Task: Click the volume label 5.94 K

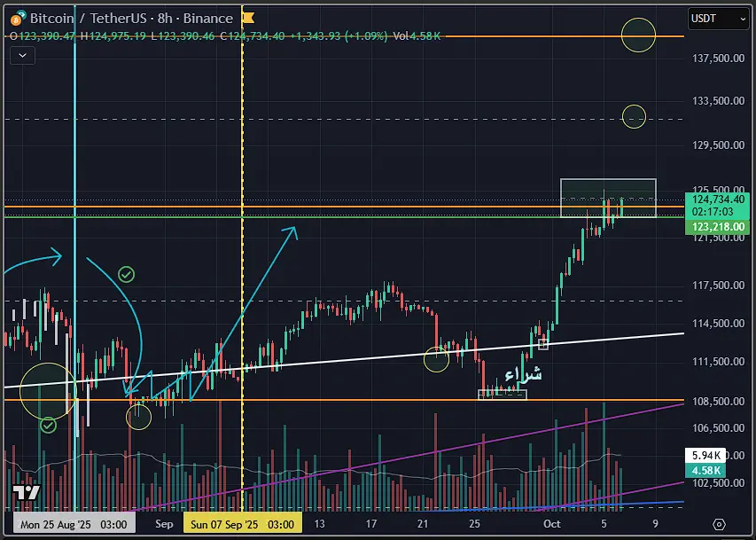Action: tap(705, 455)
